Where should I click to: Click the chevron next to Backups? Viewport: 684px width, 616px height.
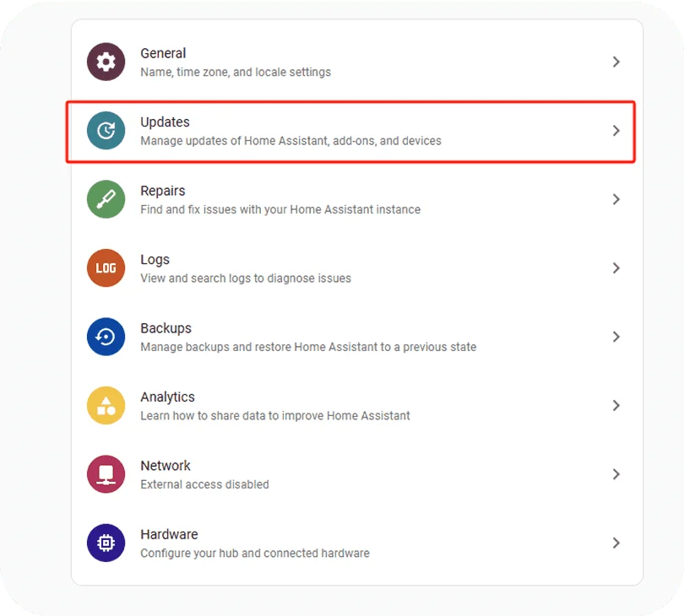click(616, 337)
